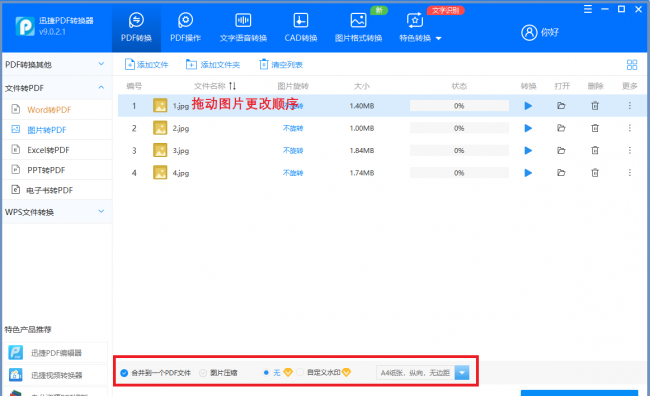Screen dimensions: 650x396
Task: Click progress bar of 3.jpg
Action: tap(459, 150)
